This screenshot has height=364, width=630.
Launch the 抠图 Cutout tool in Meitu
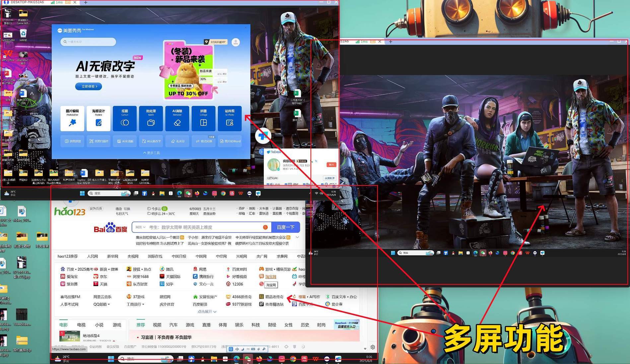[125, 118]
